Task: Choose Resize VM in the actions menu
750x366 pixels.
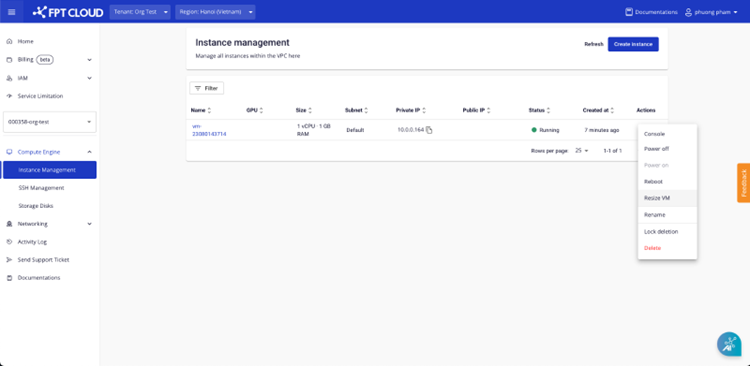Action: (667, 198)
